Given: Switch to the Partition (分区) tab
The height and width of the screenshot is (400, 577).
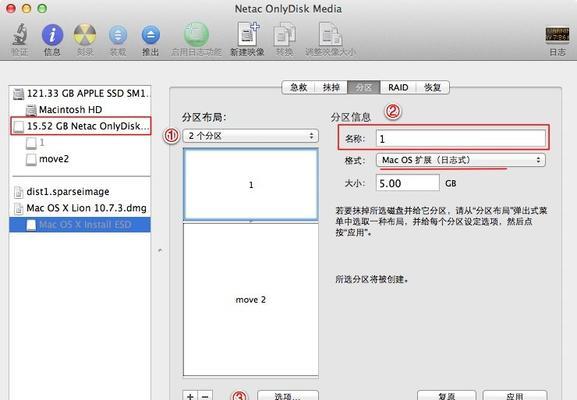Looking at the screenshot, I should [364, 87].
